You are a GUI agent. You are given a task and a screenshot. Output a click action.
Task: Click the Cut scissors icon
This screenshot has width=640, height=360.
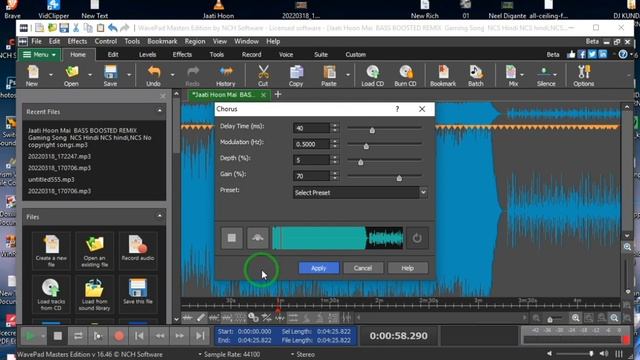click(263, 76)
